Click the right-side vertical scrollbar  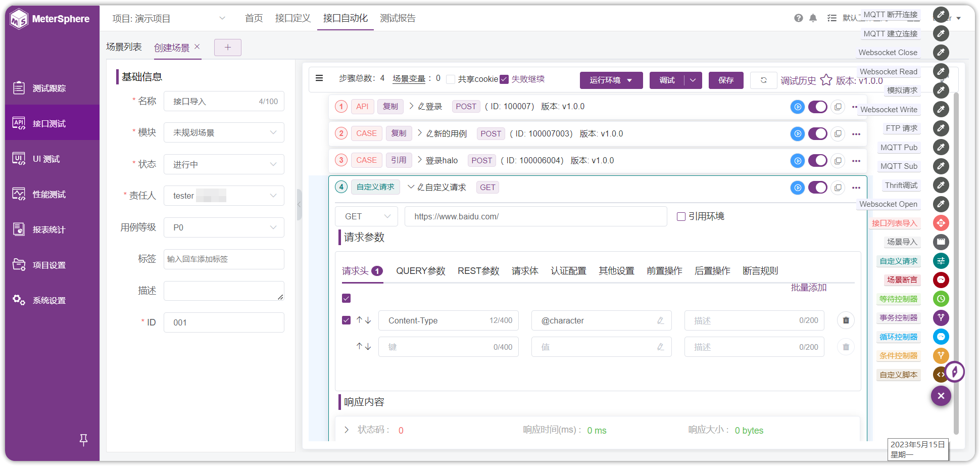(956, 263)
